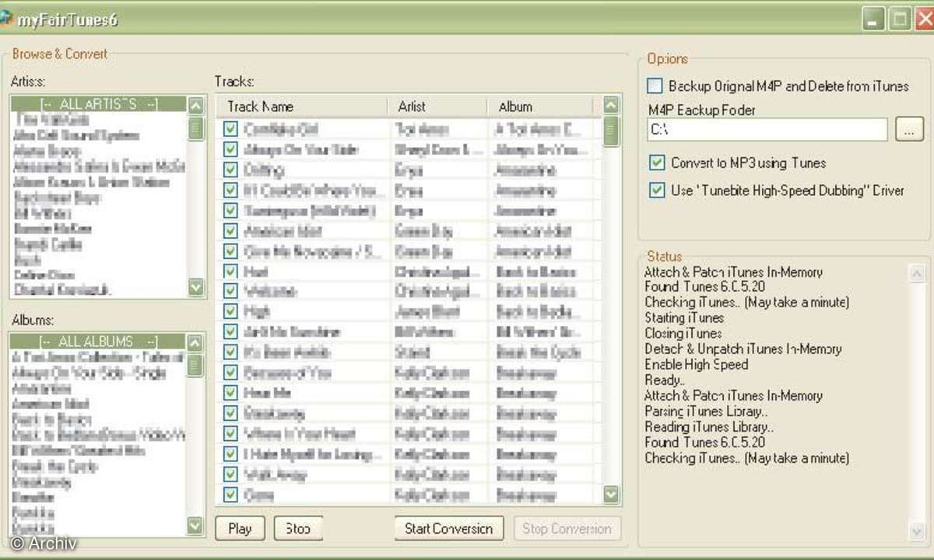
Task: Click the Tracks table scroll-up arrow
Action: [612, 105]
